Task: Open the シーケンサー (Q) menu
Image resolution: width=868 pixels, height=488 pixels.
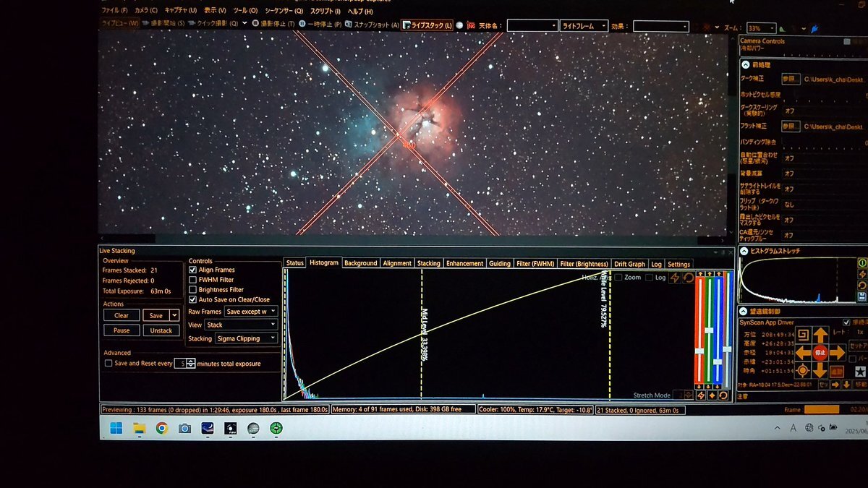Action: (284, 12)
